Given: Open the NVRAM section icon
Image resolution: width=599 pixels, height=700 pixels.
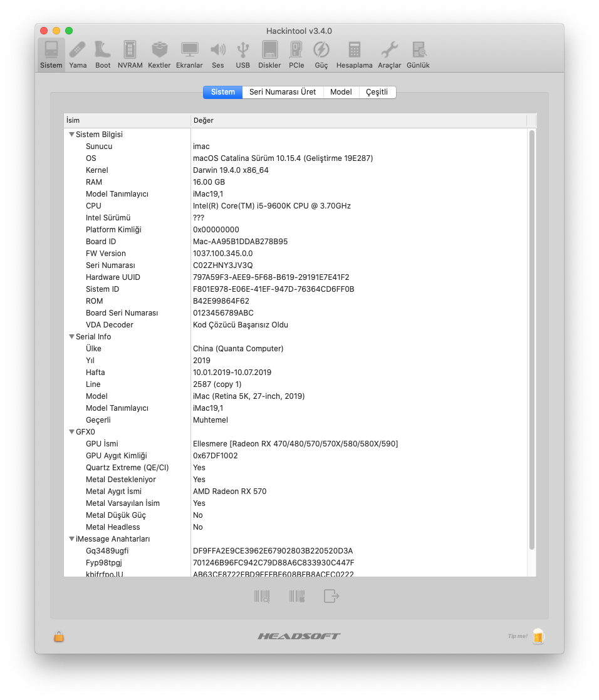Looking at the screenshot, I should coord(130,54).
